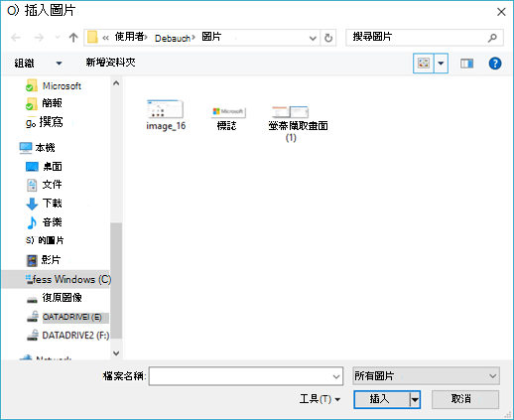Open the view options dropdown arrow
514x420 pixels.
point(441,63)
